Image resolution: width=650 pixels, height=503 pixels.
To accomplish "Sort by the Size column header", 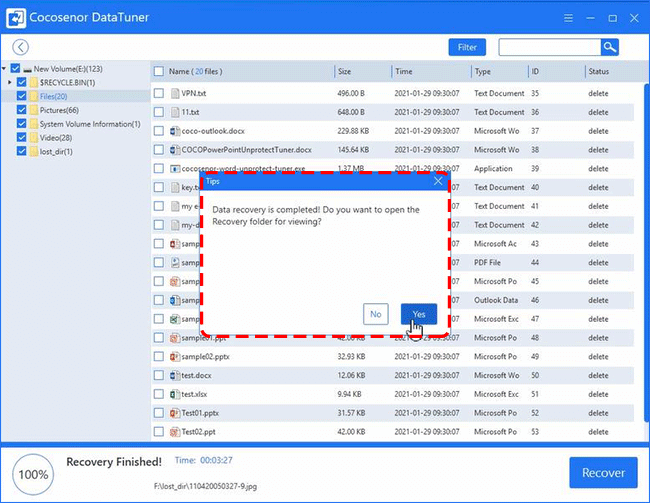I will coord(344,71).
